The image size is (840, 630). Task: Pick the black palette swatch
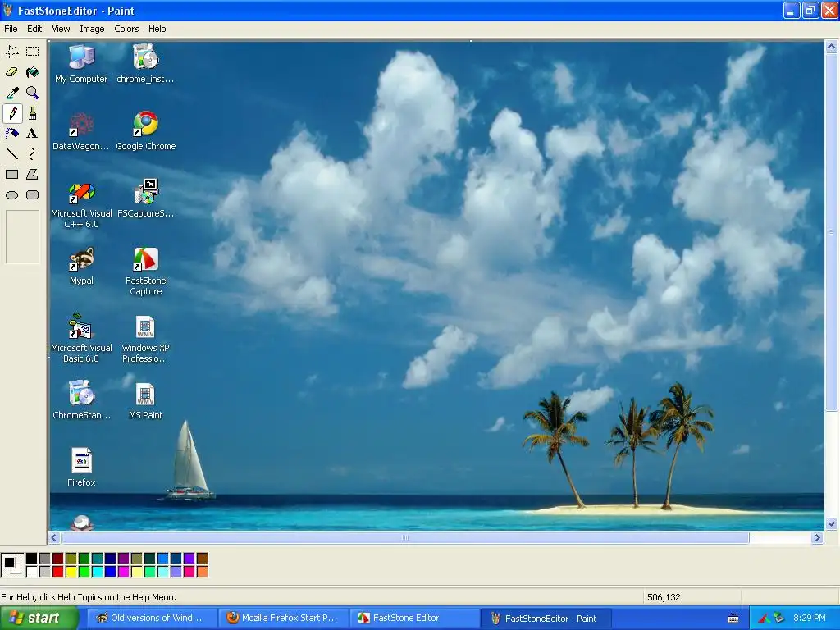click(x=32, y=558)
